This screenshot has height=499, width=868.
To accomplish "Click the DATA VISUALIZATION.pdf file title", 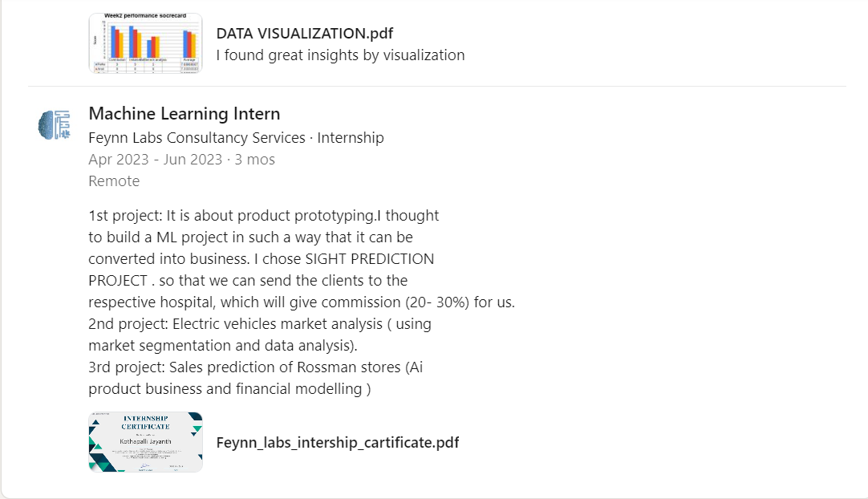I will click(304, 33).
